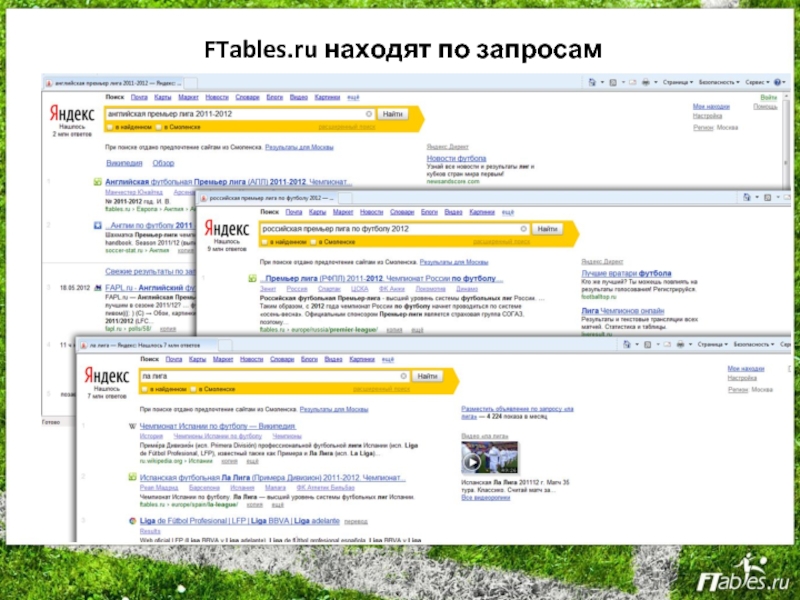Expand the 'ещё' services link in the top window

(x=353, y=97)
